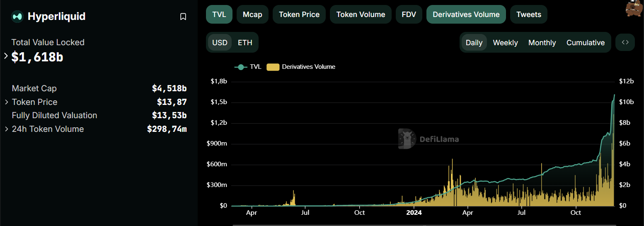Select the Cumulative interval tab

[x=586, y=43]
